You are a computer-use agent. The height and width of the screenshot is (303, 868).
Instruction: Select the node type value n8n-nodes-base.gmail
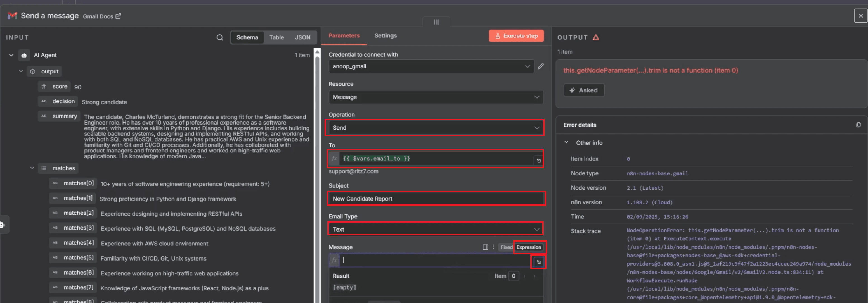point(657,173)
